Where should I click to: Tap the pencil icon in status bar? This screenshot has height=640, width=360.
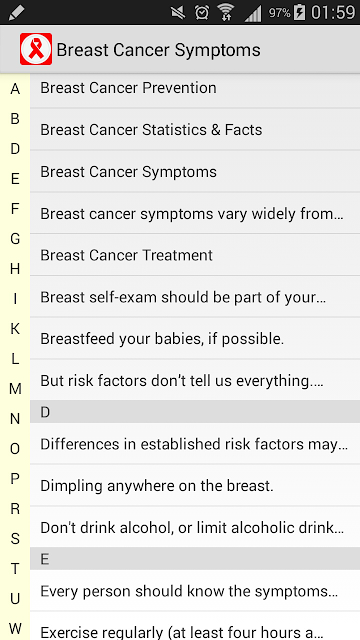(x=16, y=13)
